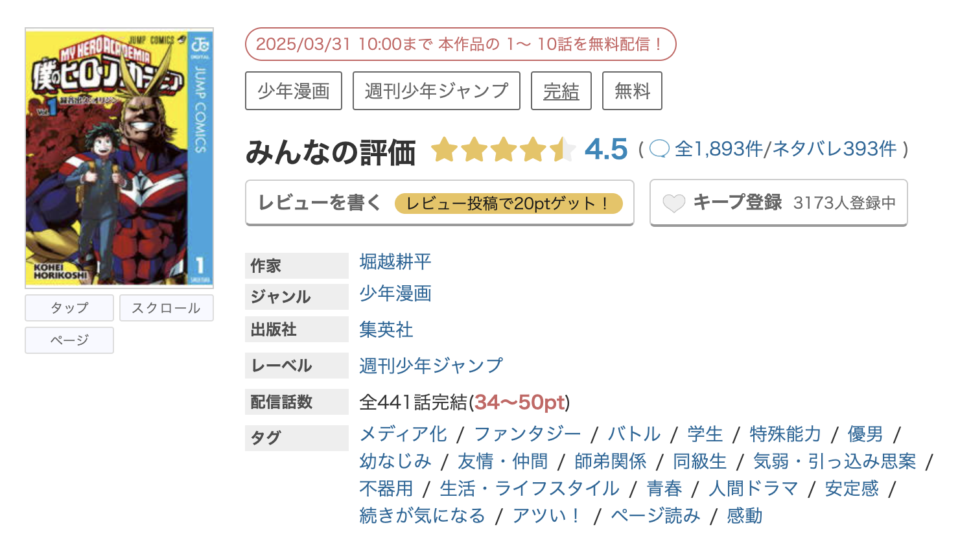Toggle the 完結 filter tag

[x=561, y=91]
